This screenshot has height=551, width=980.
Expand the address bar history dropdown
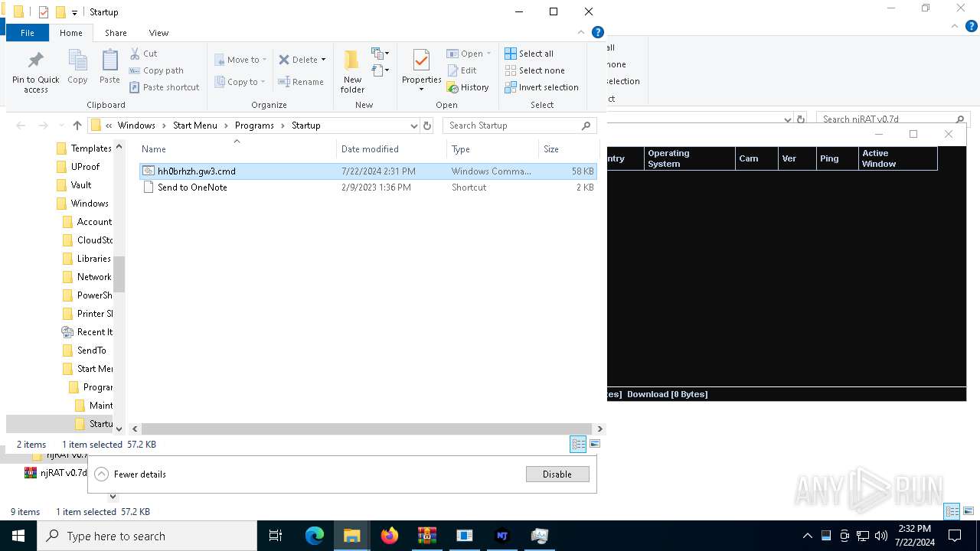coord(413,126)
